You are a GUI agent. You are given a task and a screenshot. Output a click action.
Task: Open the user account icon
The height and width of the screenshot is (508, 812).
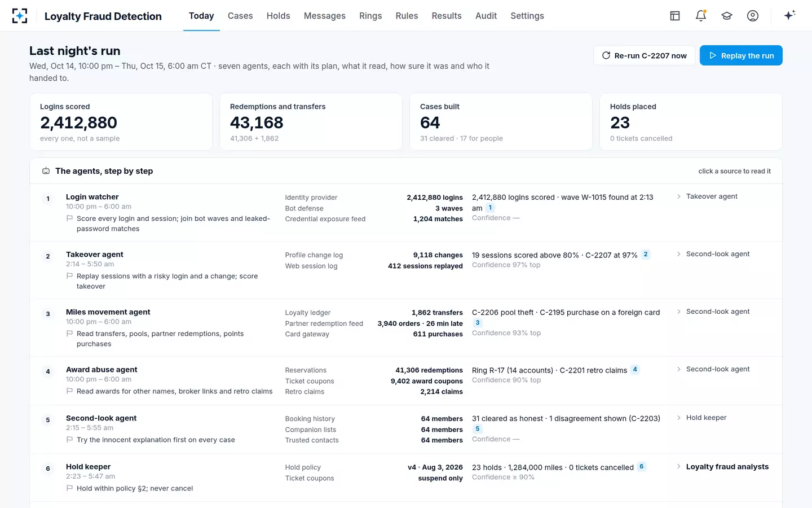click(x=753, y=16)
